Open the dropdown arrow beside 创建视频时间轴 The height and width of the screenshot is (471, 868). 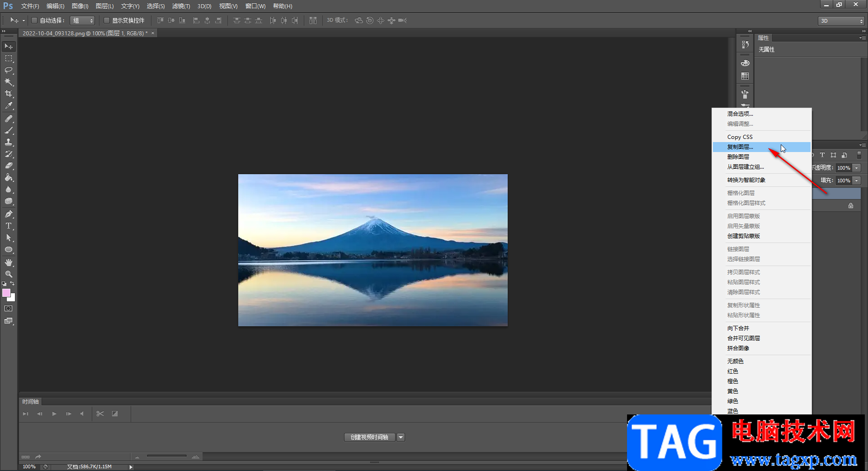click(x=401, y=437)
